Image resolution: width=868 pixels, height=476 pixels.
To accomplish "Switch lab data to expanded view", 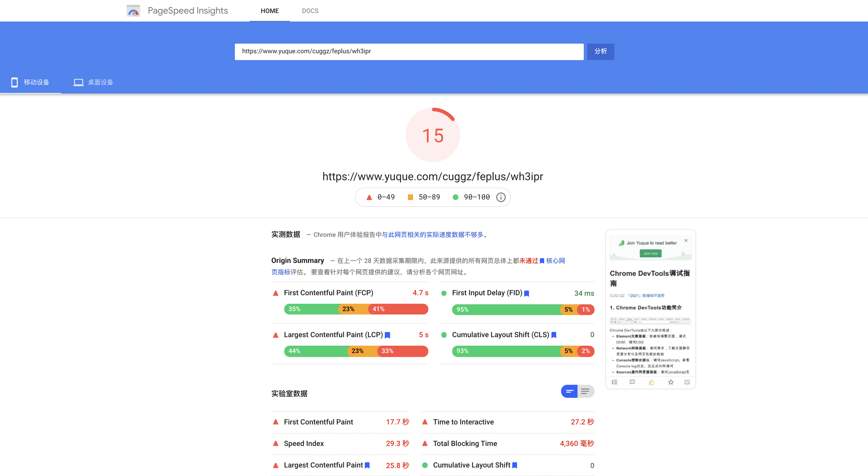I will (586, 392).
